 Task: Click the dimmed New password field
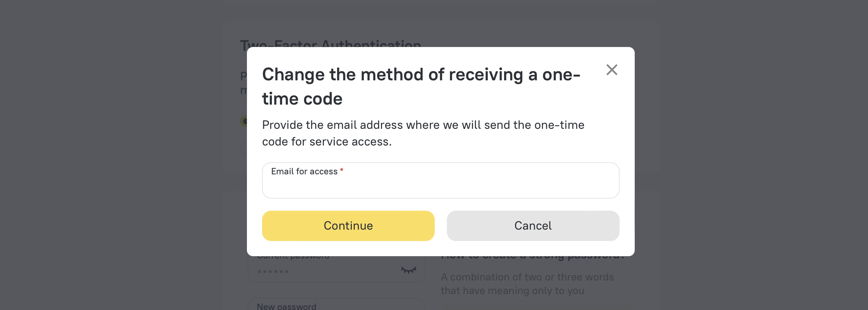point(336,305)
